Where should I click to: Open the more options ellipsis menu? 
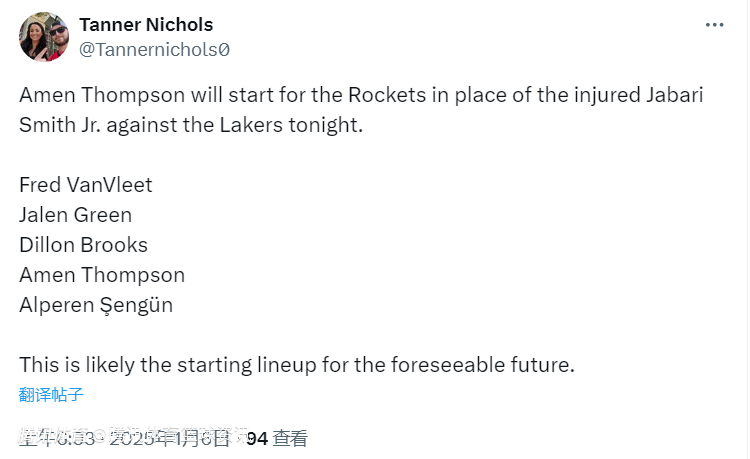tap(714, 25)
